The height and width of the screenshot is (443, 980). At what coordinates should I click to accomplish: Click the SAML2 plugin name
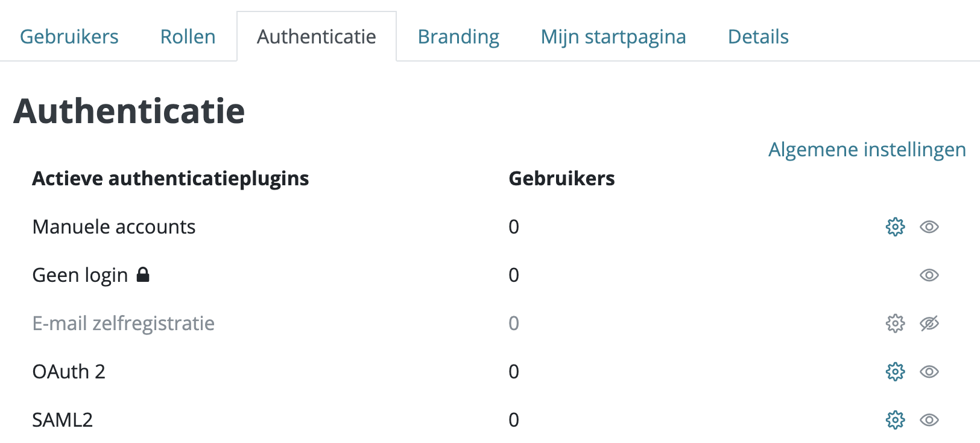click(x=63, y=420)
